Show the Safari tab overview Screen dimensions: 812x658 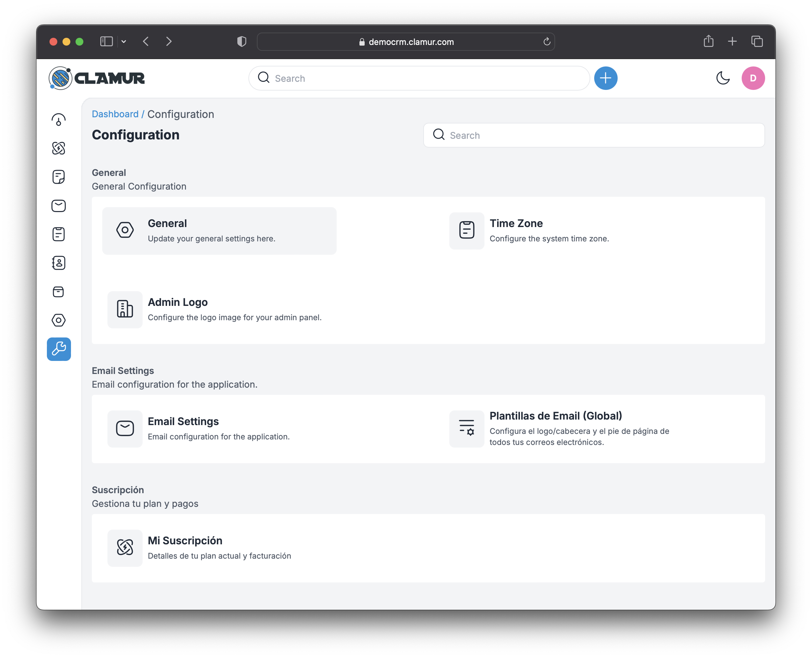coord(757,41)
